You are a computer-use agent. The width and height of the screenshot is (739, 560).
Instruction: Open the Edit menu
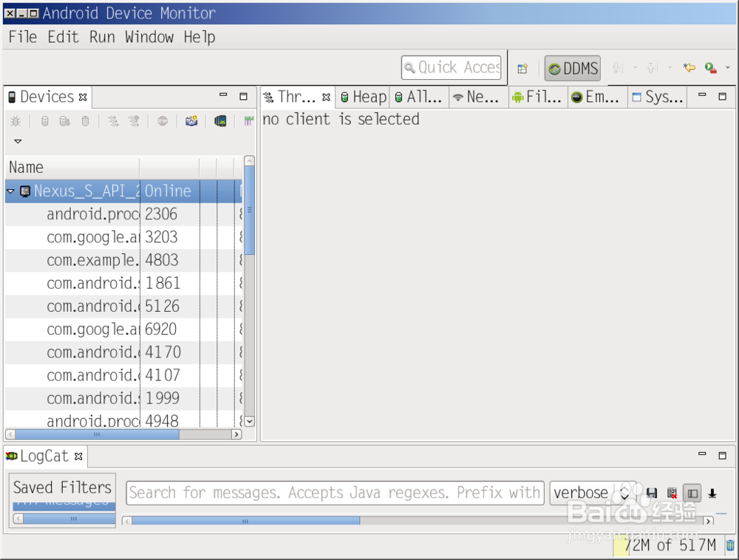(x=63, y=37)
